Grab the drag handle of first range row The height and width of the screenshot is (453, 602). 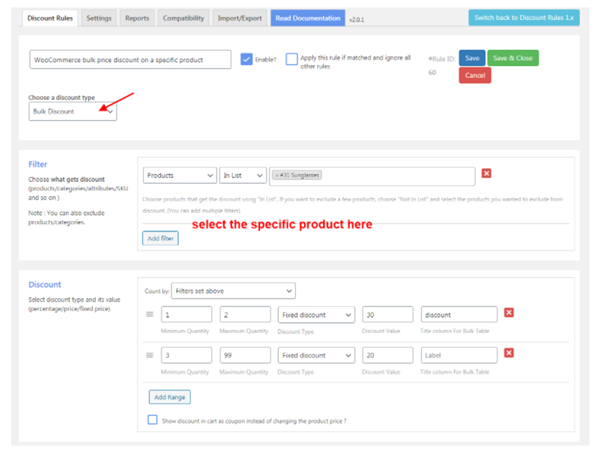[151, 314]
